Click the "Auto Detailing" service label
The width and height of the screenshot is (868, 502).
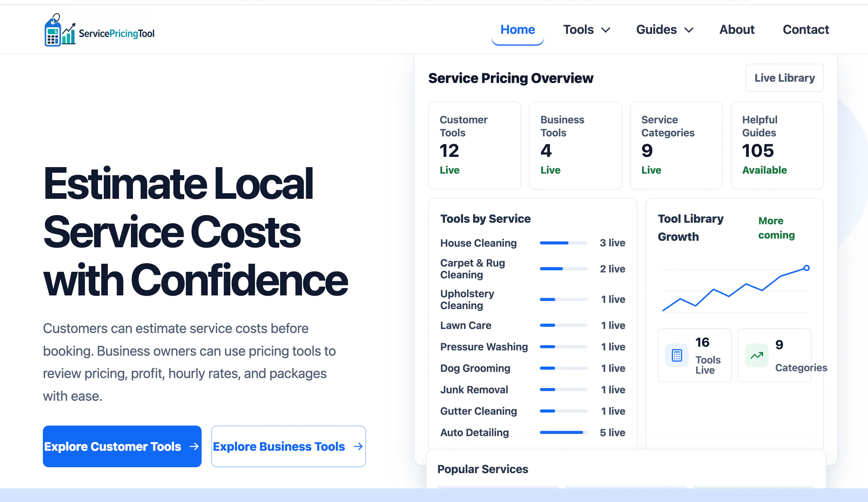click(474, 432)
